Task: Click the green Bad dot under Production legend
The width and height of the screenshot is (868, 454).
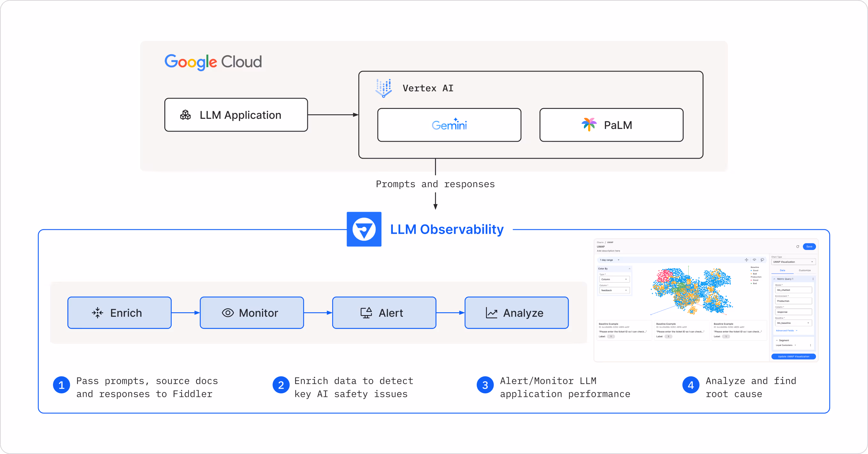Action: point(752,284)
